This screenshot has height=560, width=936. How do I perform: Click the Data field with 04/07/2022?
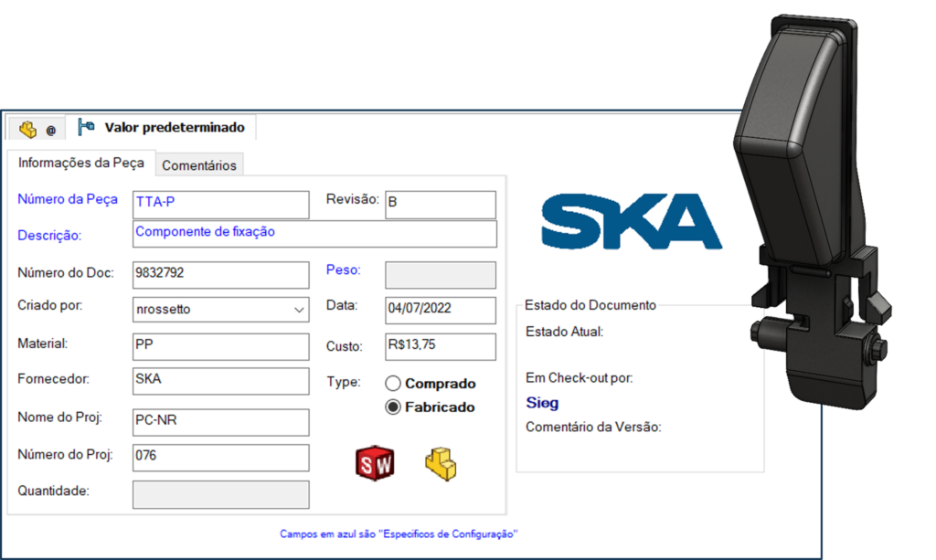(x=440, y=311)
